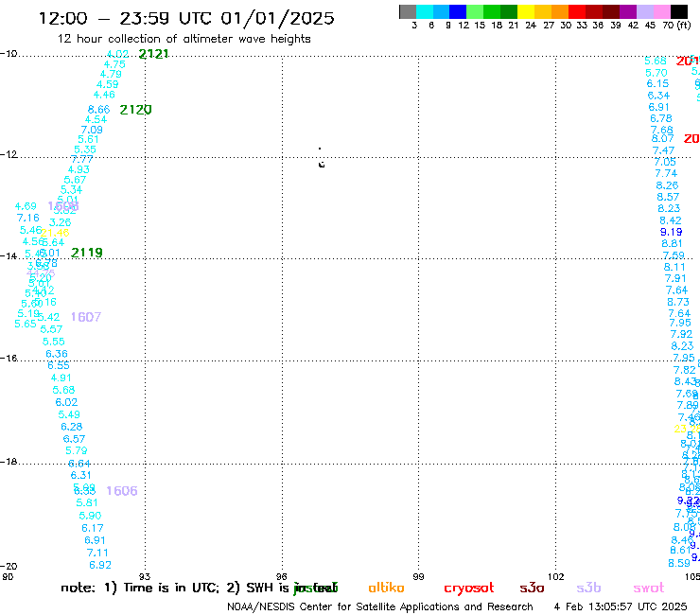Click the lavender track label "1607"
Image resolution: width=700 pixels, height=615 pixels.
click(x=86, y=317)
